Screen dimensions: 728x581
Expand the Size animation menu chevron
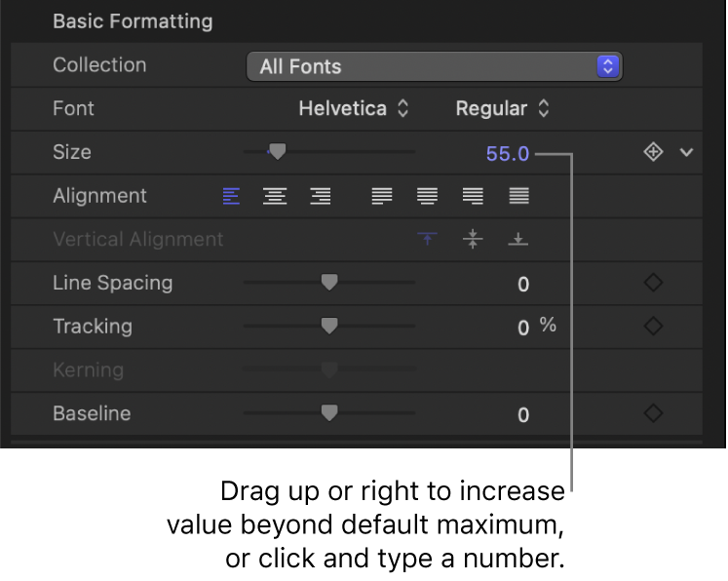[x=686, y=152]
